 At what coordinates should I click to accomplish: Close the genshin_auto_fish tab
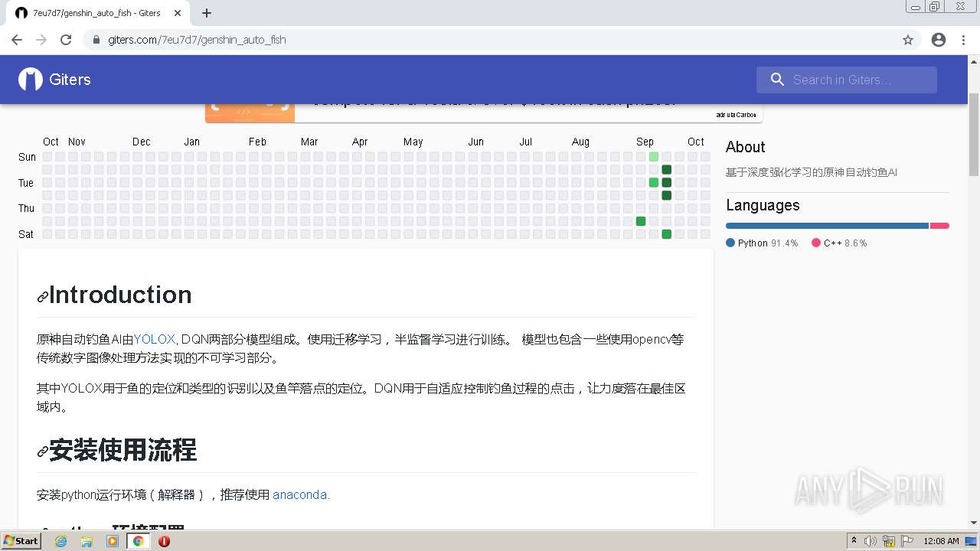(x=178, y=13)
